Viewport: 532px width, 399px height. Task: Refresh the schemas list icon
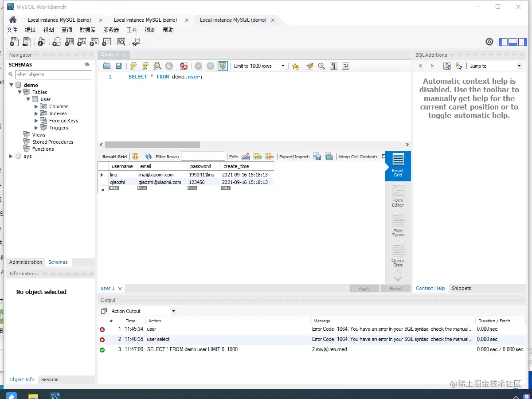(x=87, y=65)
